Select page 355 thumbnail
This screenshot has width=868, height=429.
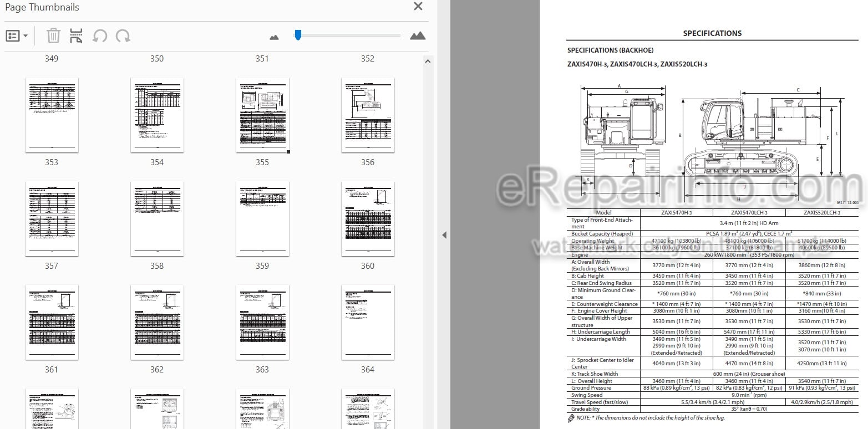[x=262, y=115]
